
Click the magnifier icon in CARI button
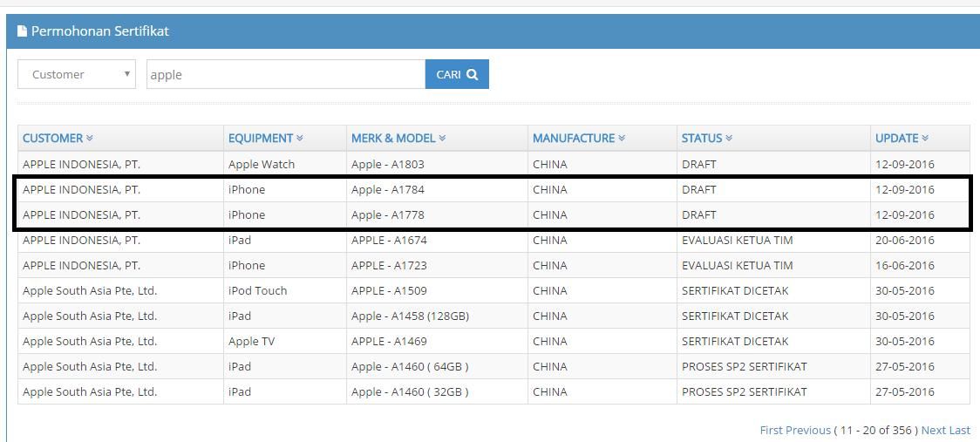[473, 75]
